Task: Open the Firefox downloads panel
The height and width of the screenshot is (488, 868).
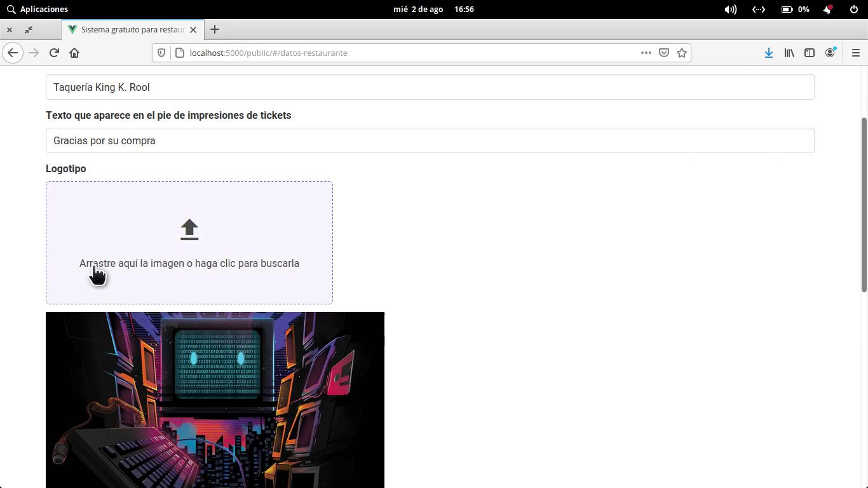Action: (x=768, y=53)
